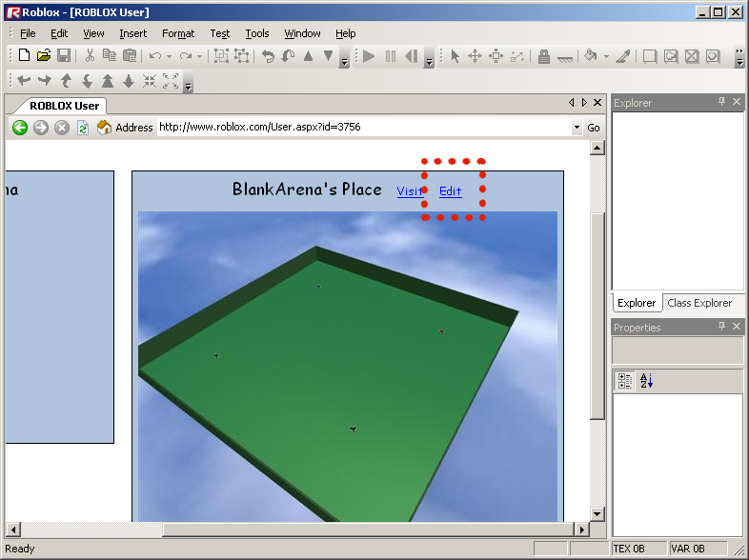749x560 pixels.
Task: Open the Window menu
Action: pos(302,33)
